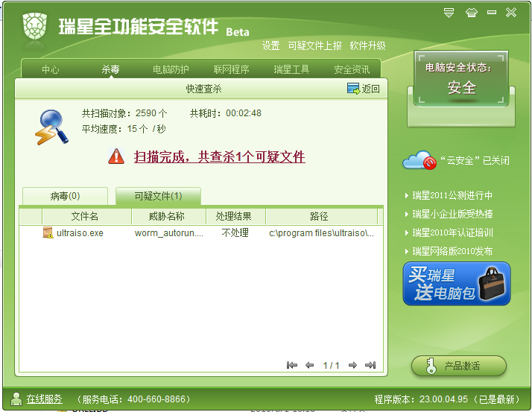
Task: Select ultraiso.exe file name cell
Action: pyautogui.click(x=80, y=233)
